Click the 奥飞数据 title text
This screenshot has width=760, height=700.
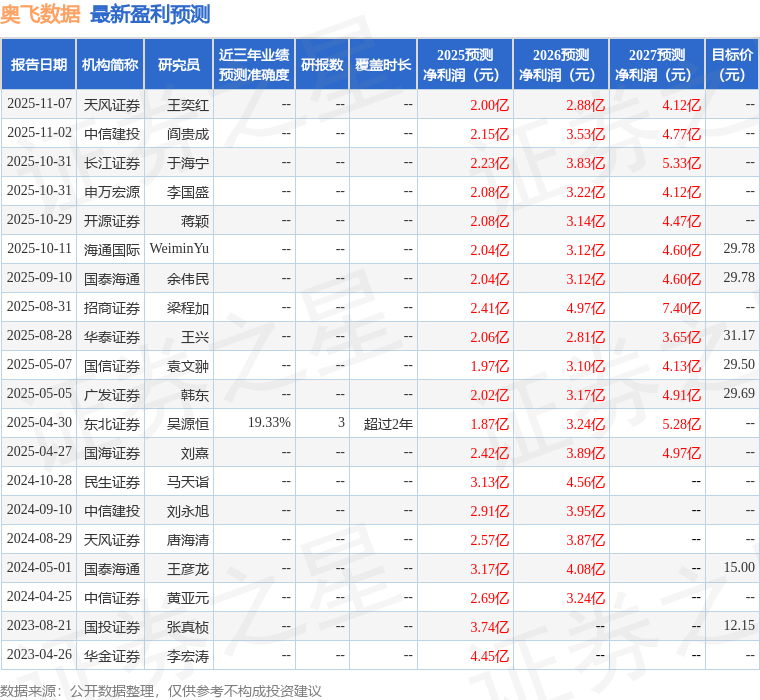(40, 14)
